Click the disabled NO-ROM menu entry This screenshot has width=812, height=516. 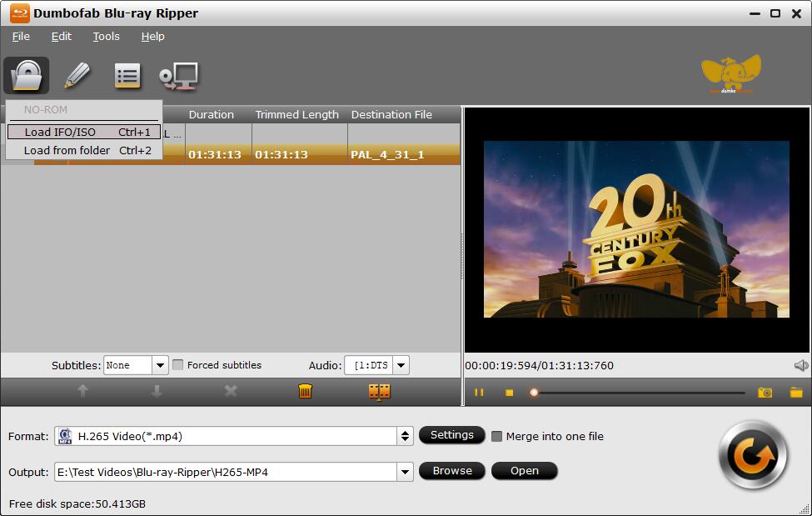pos(46,110)
